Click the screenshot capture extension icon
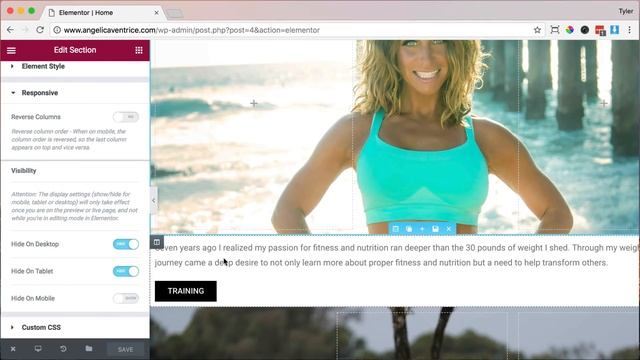 coord(555,30)
